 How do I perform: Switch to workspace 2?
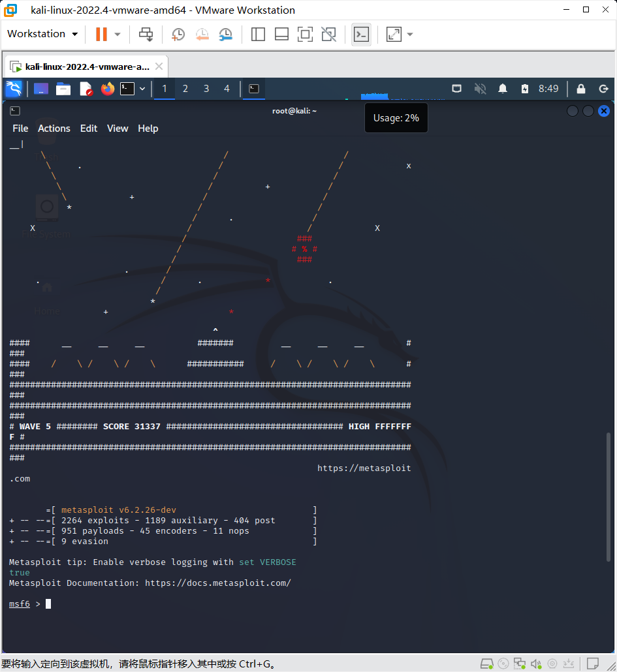(185, 89)
